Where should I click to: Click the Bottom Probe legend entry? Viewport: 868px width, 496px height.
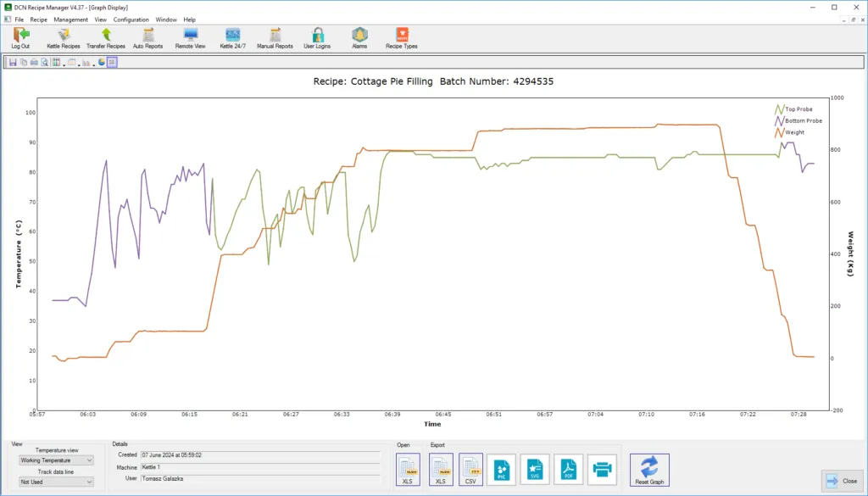coord(798,120)
